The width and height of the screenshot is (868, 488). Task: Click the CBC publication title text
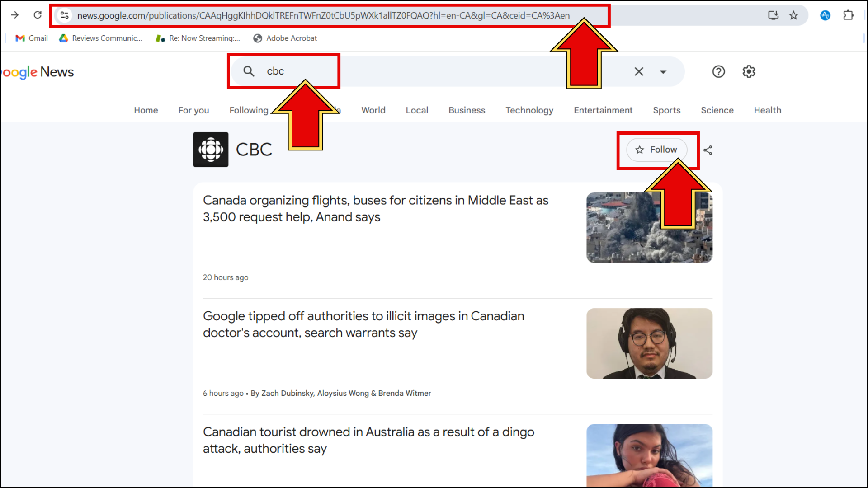pos(254,150)
